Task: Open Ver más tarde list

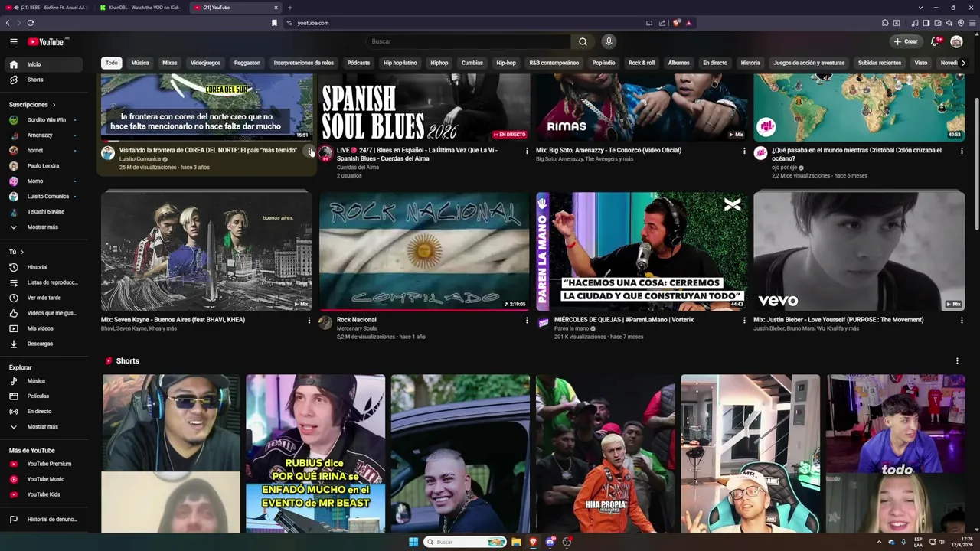Action: (43, 298)
